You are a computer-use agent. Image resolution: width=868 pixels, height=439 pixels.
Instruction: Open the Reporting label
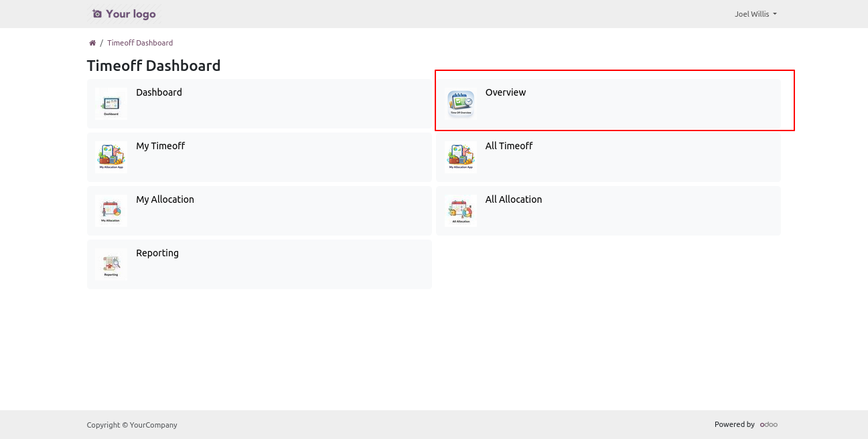[x=157, y=253]
